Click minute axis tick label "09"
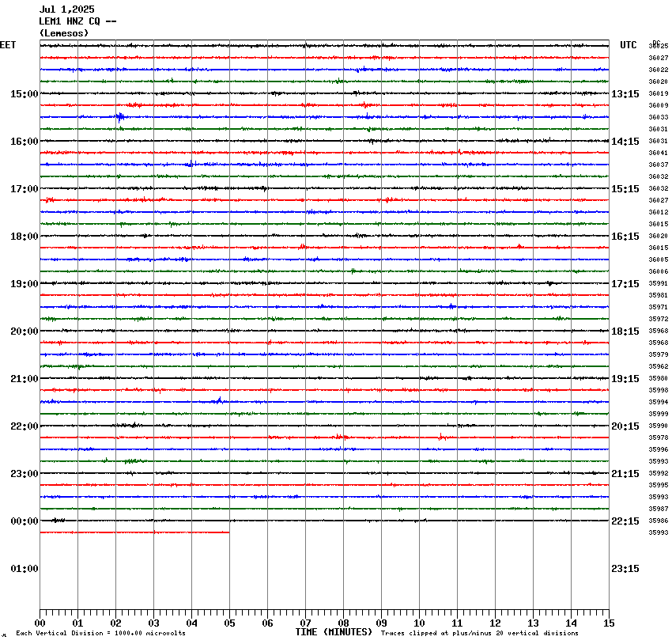 pos(381,623)
